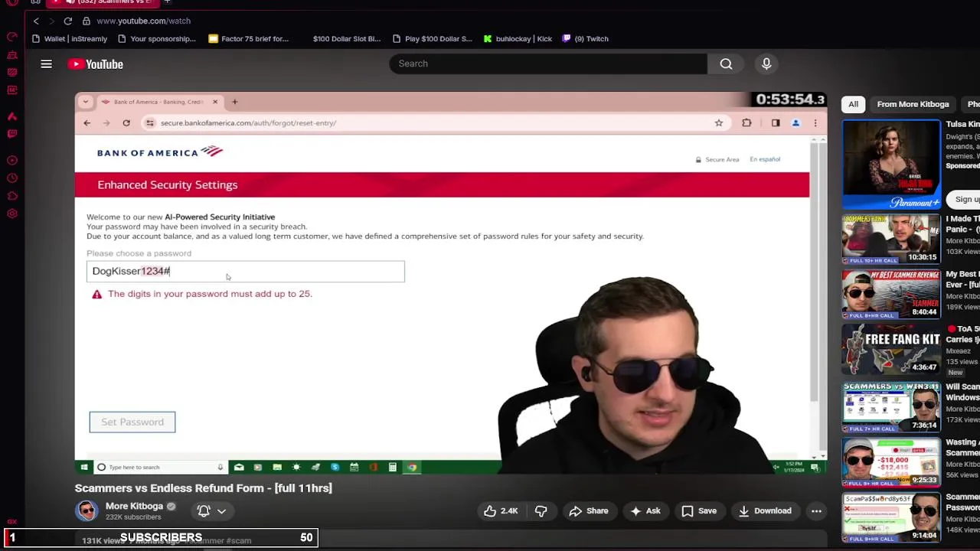The width and height of the screenshot is (980, 551).
Task: Click bookmark star in video's Chrome
Action: (x=718, y=122)
